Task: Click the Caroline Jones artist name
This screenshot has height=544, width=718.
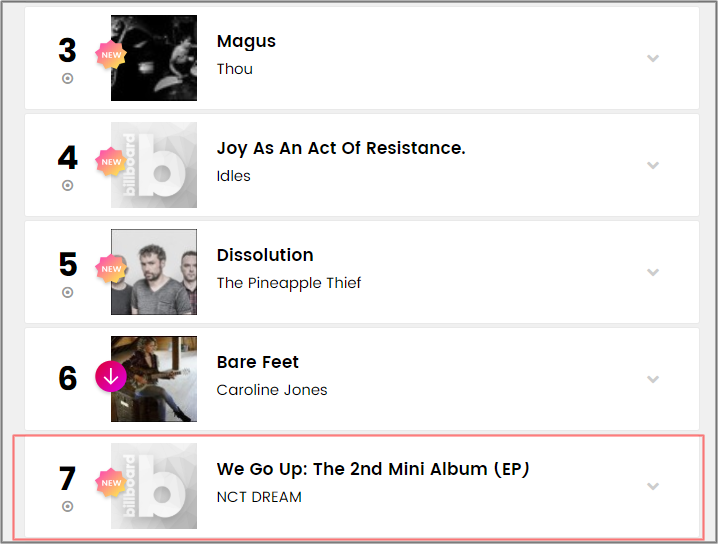Action: click(x=272, y=390)
